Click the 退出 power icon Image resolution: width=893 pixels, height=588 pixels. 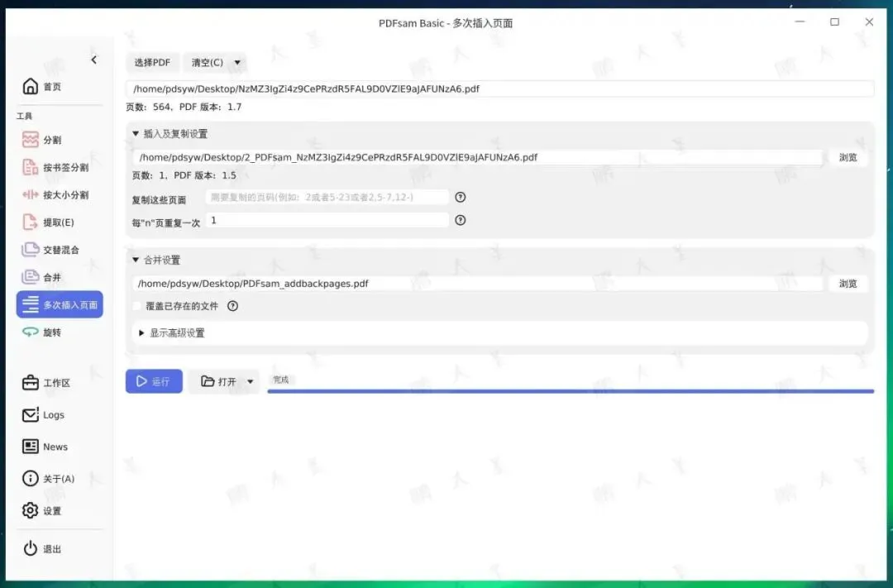coord(31,548)
